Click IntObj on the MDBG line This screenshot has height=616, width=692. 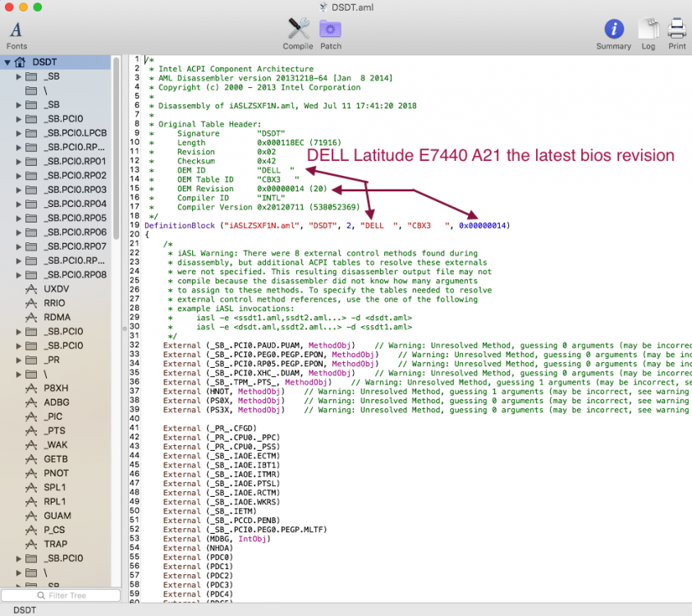pyautogui.click(x=253, y=539)
